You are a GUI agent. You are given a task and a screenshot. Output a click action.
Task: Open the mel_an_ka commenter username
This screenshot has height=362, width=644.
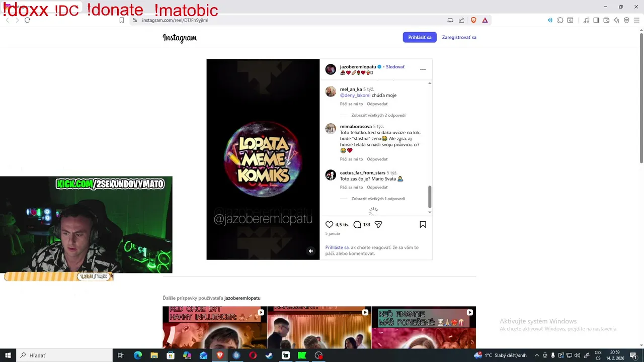click(x=351, y=89)
